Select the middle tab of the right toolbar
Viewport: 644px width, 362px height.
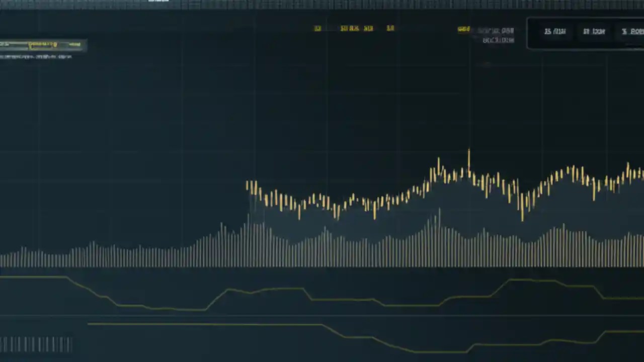595,31
